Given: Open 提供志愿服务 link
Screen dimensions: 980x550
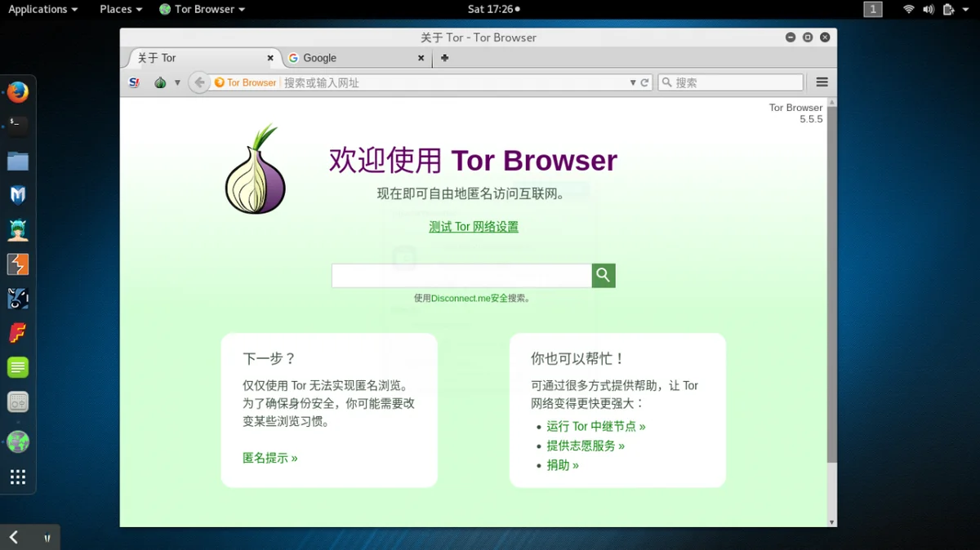Looking at the screenshot, I should pyautogui.click(x=586, y=446).
